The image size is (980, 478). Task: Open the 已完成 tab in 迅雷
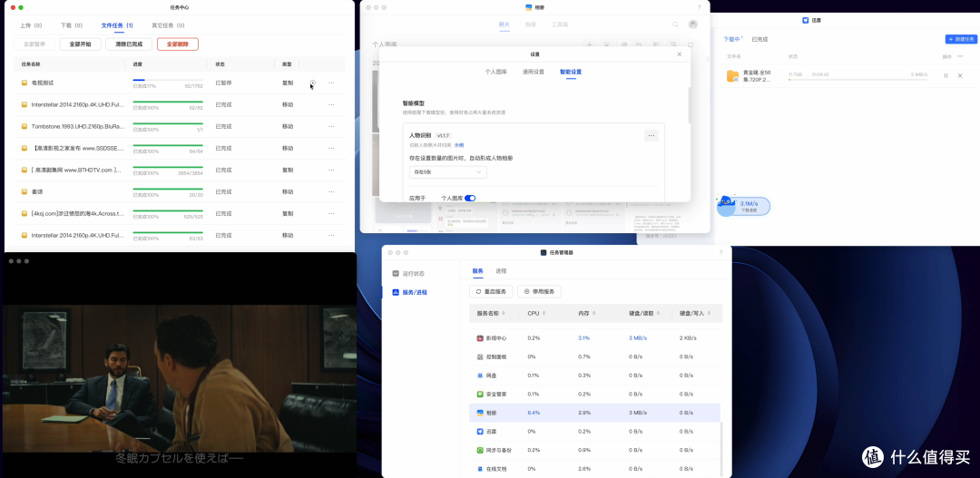[759, 39]
